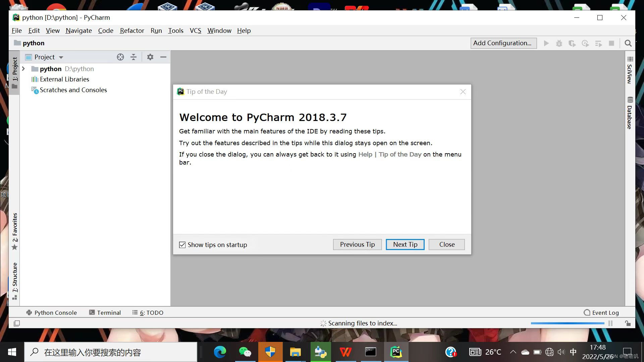This screenshot has width=644, height=362.
Task: Click the Next Tip button
Action: tap(405, 244)
